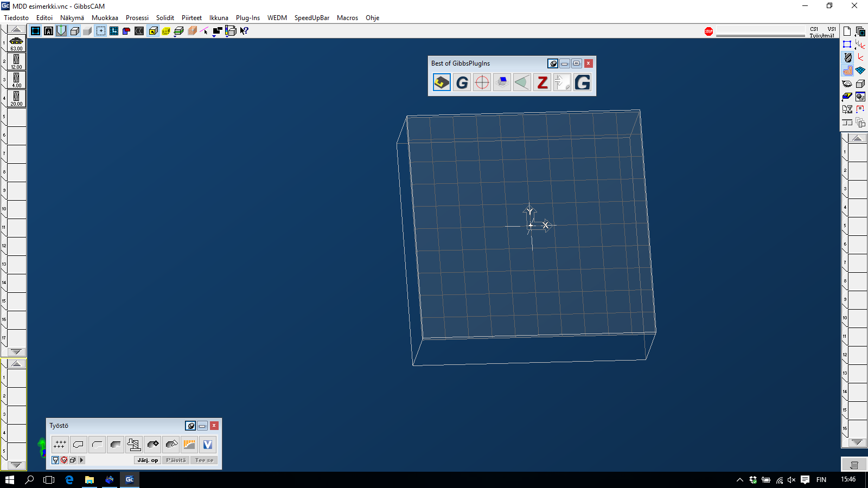The height and width of the screenshot is (488, 868).
Task: Click the first G plugin icon, second in the row
Action: [x=462, y=82]
